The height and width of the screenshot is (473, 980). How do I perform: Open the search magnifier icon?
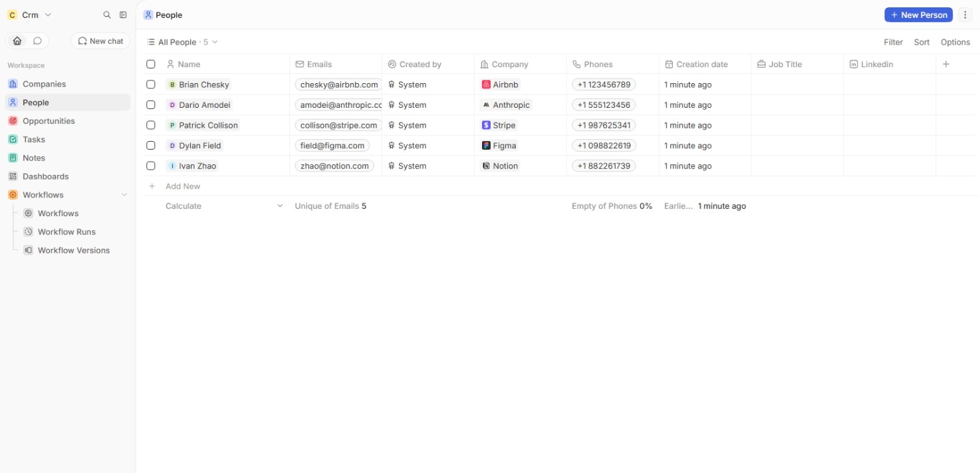[x=107, y=15]
